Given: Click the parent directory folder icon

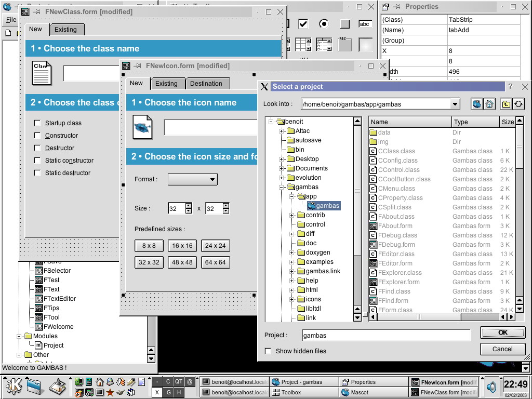Looking at the screenshot, I should click(x=506, y=104).
